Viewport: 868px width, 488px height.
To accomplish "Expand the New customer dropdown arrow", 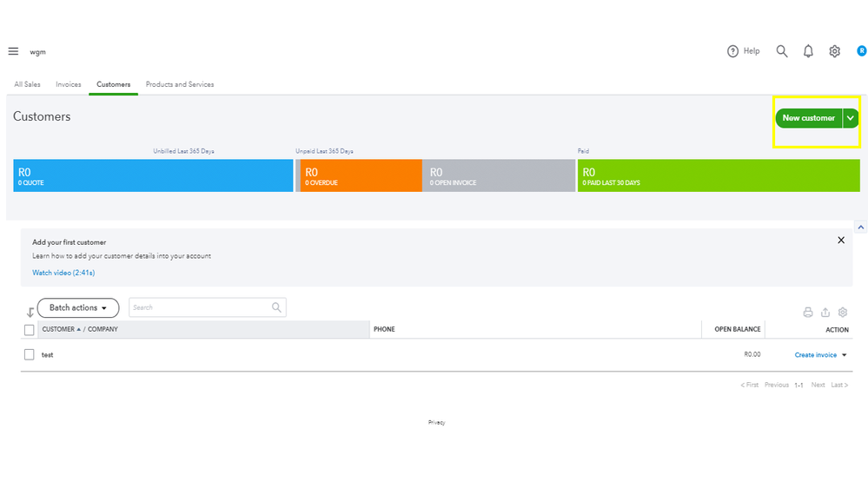I will click(x=851, y=118).
